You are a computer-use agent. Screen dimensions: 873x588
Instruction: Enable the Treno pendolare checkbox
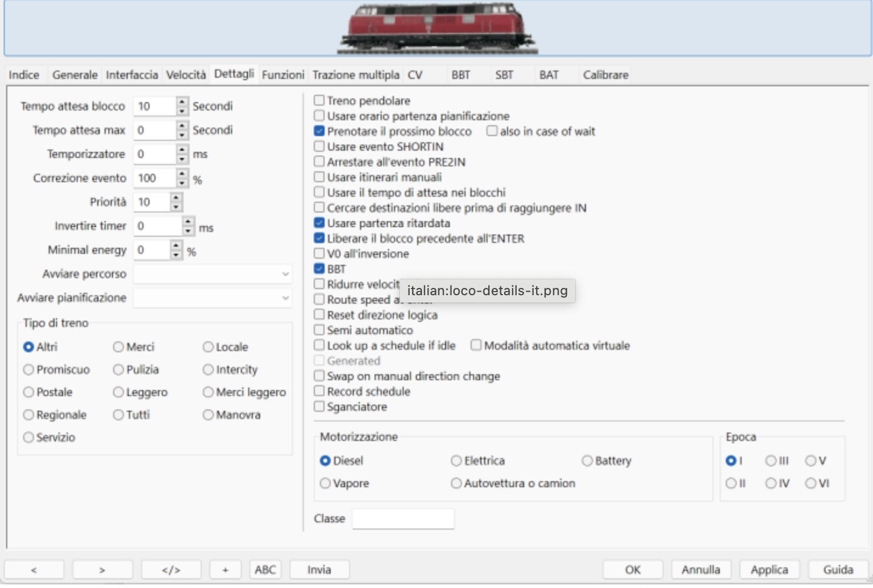319,100
